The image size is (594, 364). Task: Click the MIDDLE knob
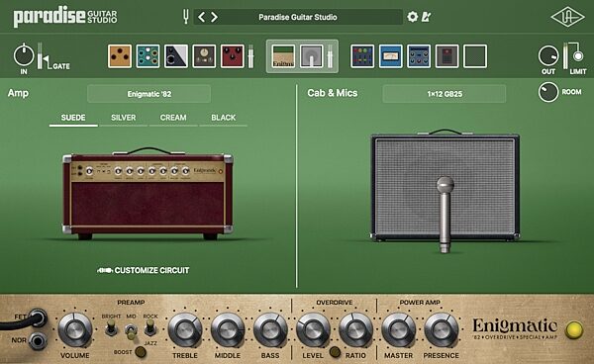coord(228,330)
